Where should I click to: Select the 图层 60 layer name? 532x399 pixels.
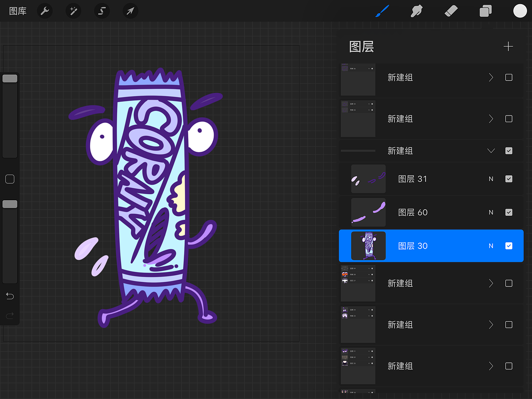click(413, 212)
